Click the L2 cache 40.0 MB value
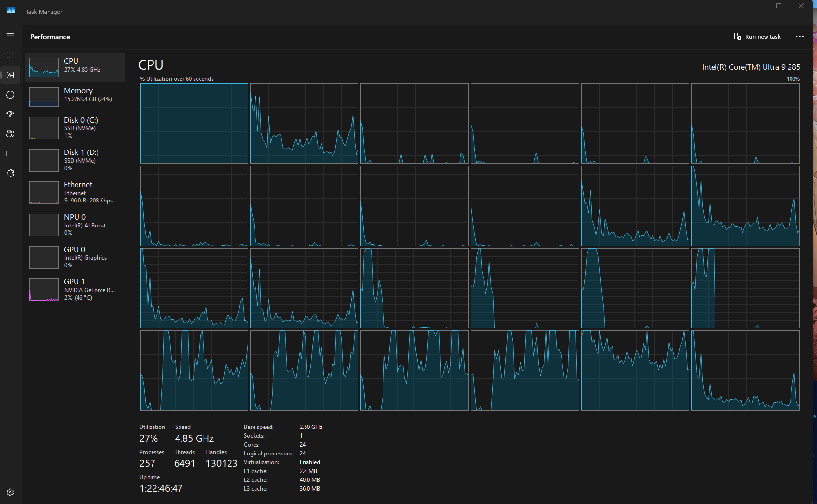 [310, 480]
